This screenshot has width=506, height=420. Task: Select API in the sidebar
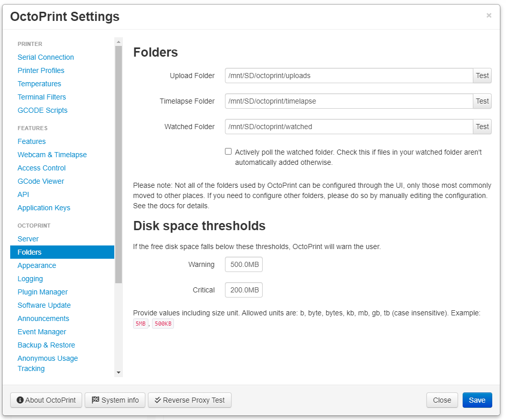point(23,194)
